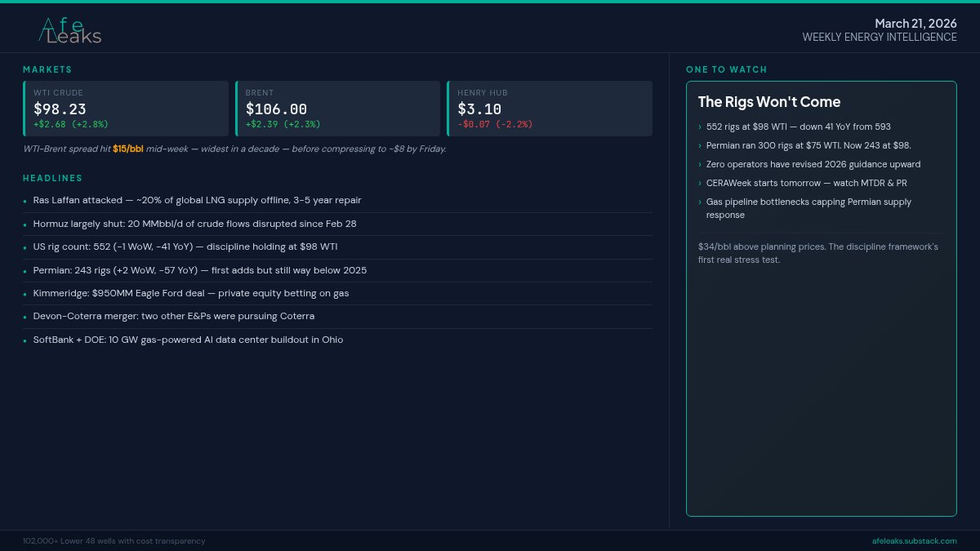The image size is (980, 551).
Task: Click the WTI Crude $98.23 value
Action: (60, 109)
